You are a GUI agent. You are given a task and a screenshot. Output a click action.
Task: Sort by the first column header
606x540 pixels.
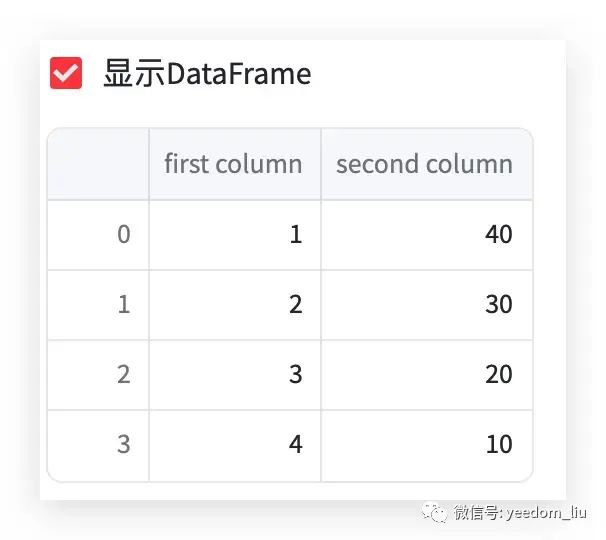point(235,164)
